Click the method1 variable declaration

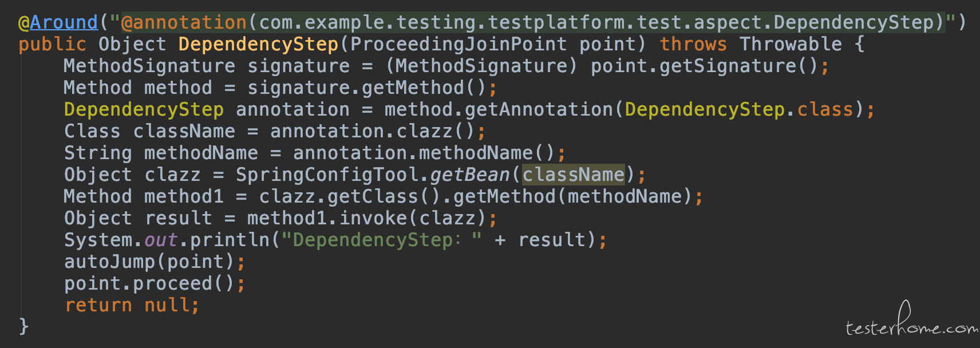184,196
